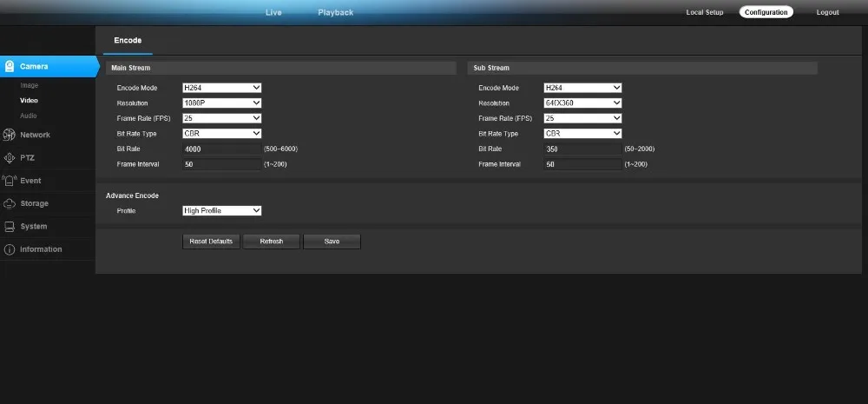Select the Encode tab
This screenshot has width=868, height=404.
click(x=128, y=41)
